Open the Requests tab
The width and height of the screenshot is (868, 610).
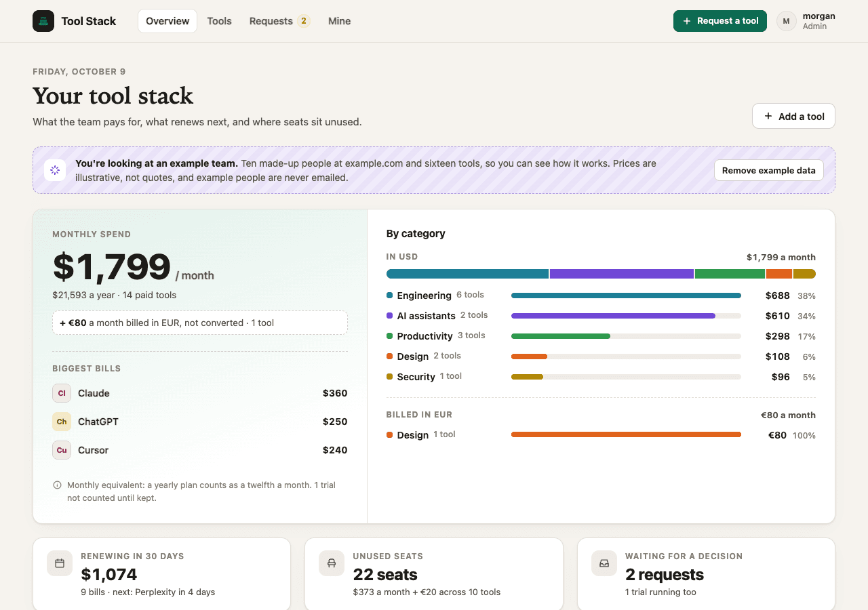pos(279,21)
